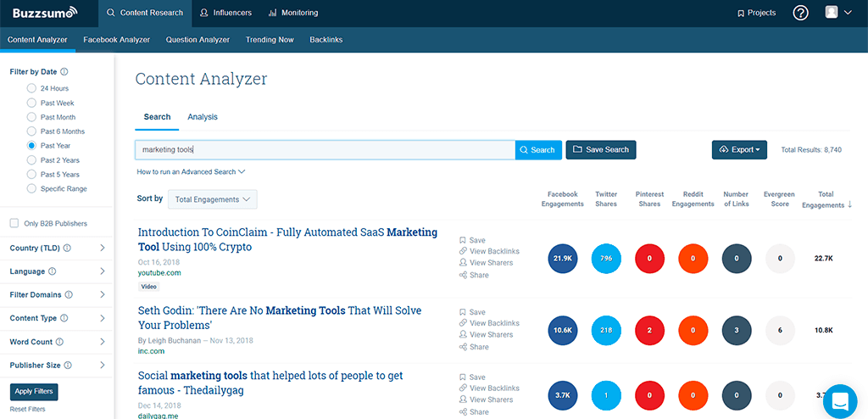Screen dimensions: 868x419
Task: Click the Filter by Date info icon
Action: click(64, 71)
